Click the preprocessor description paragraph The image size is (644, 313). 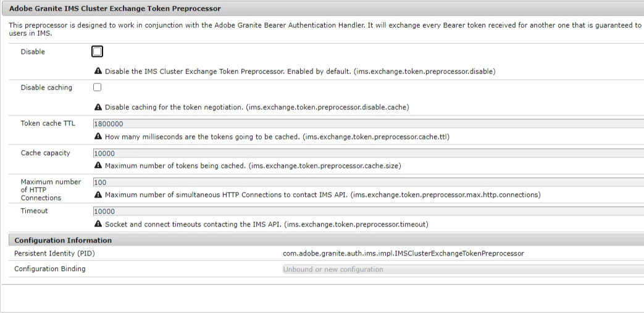pyautogui.click(x=327, y=29)
